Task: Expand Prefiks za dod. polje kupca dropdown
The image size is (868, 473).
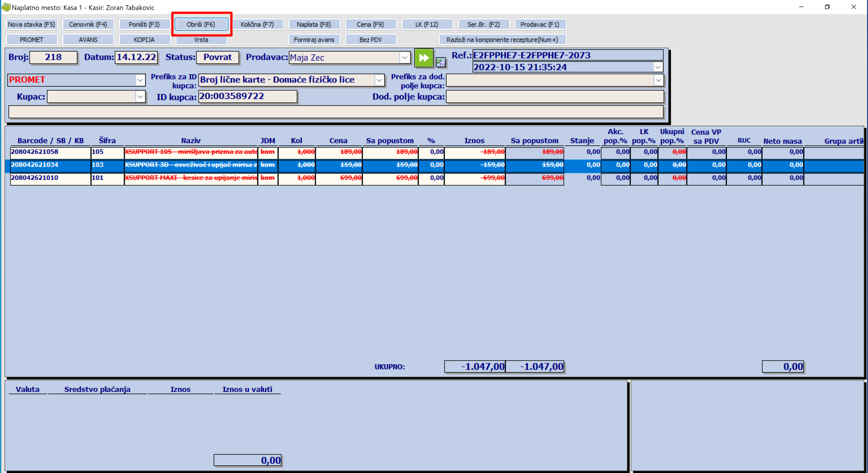Action: click(658, 80)
